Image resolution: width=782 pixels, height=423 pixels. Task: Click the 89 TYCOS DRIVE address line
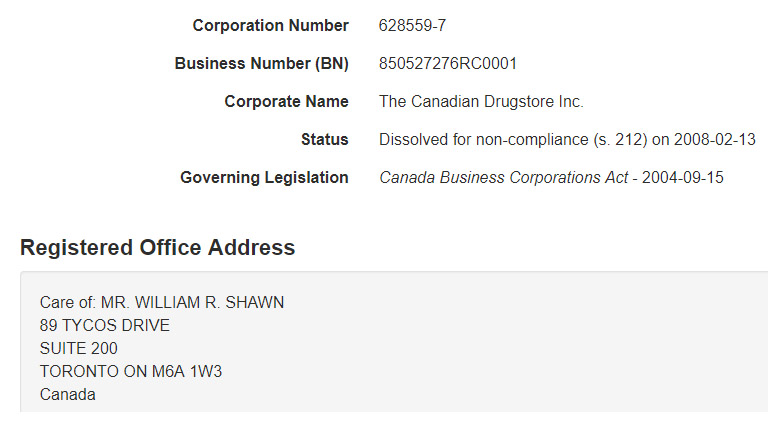[x=105, y=325]
